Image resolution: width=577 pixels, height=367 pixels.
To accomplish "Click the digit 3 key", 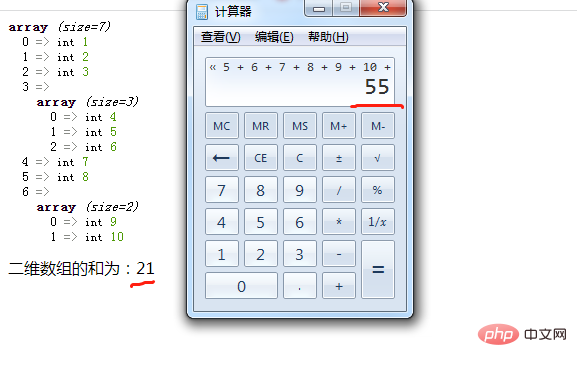I will click(300, 254).
